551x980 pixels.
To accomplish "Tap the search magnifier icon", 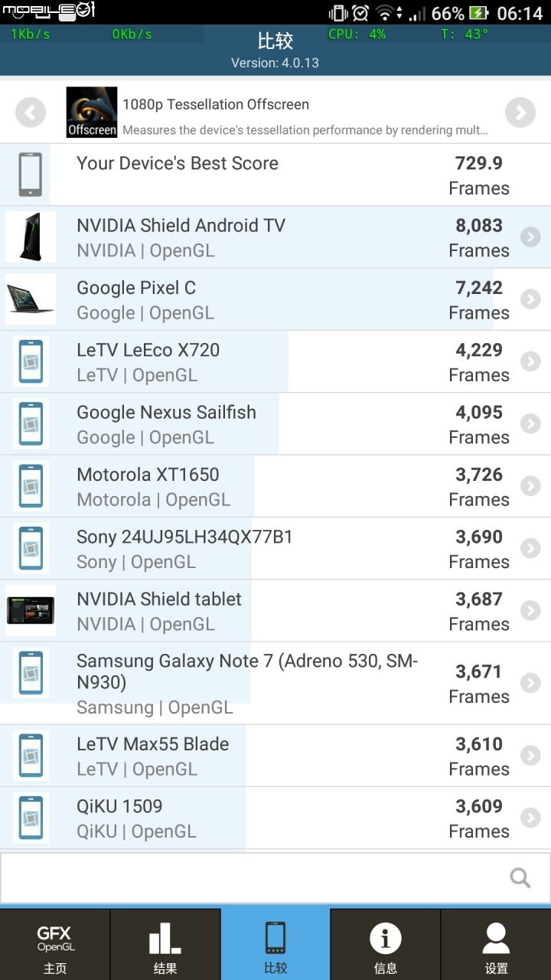I will pyautogui.click(x=520, y=877).
